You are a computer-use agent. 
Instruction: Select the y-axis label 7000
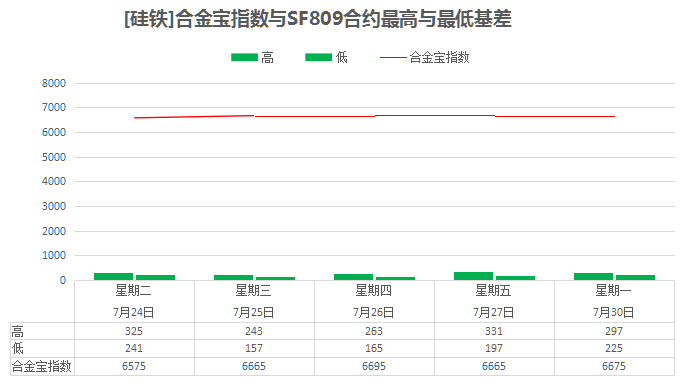[54, 107]
